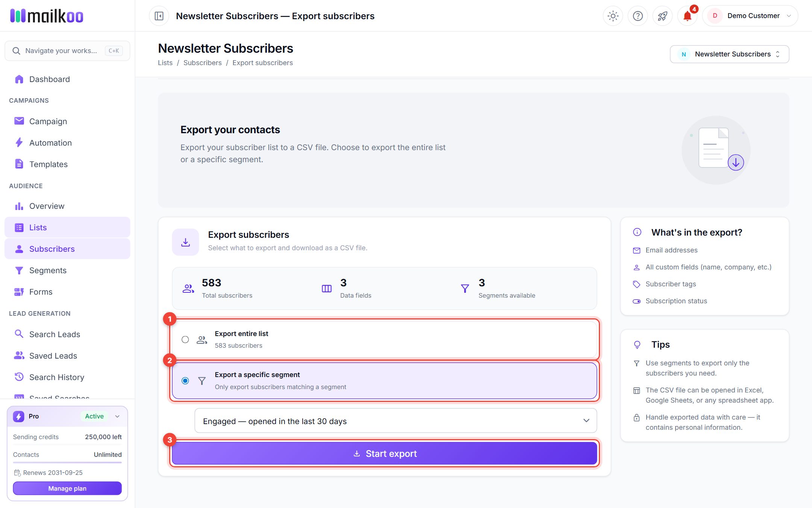Image resolution: width=812 pixels, height=508 pixels.
Task: Focus the Navigate your workspace search field
Action: (x=67, y=51)
